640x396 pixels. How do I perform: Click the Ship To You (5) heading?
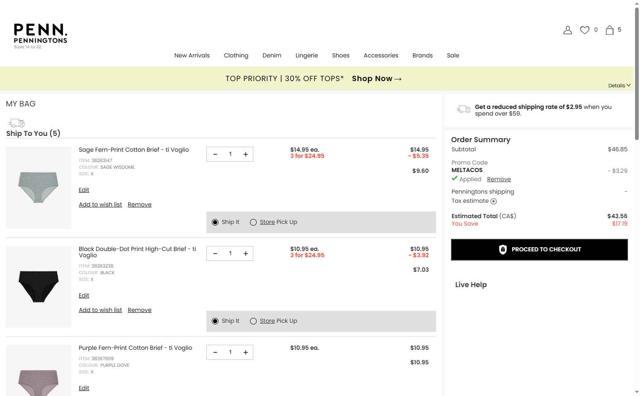33,133
